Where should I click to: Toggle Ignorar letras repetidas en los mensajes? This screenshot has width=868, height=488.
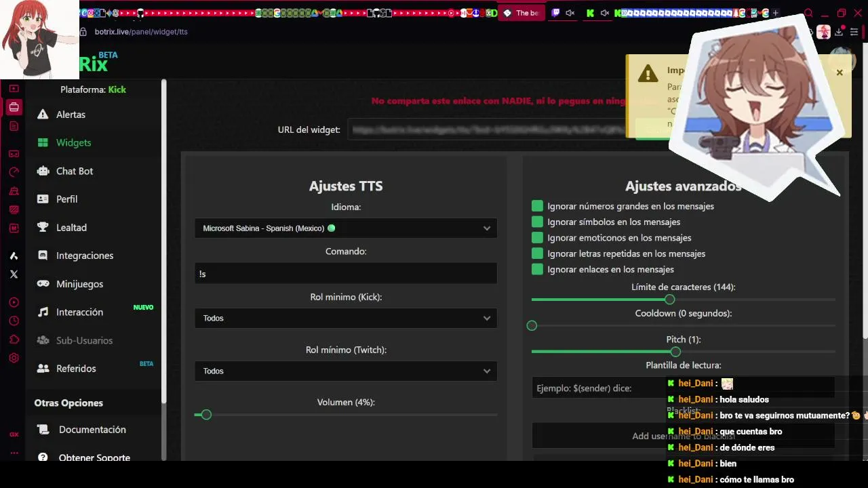pos(537,253)
